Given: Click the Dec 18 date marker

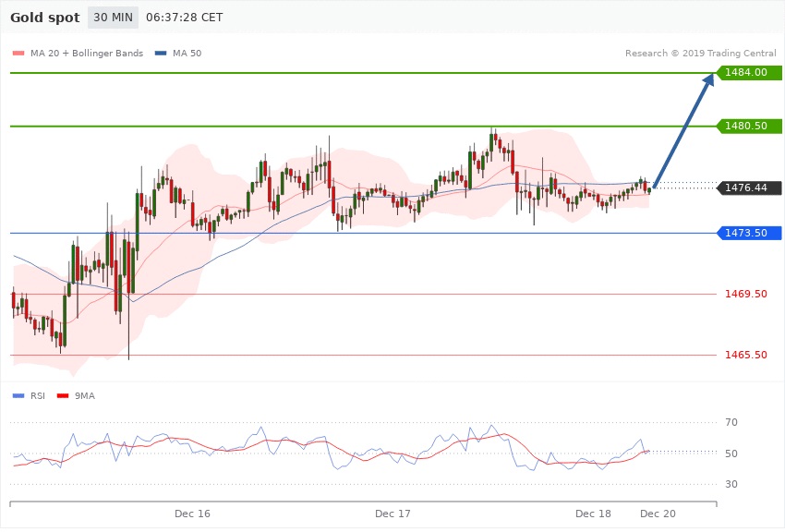Looking at the screenshot, I should click(593, 513).
